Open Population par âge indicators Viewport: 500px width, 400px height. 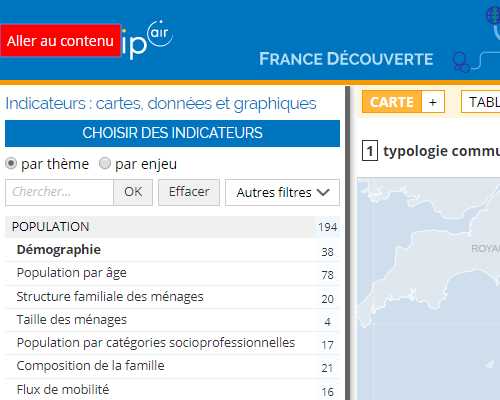click(172, 273)
